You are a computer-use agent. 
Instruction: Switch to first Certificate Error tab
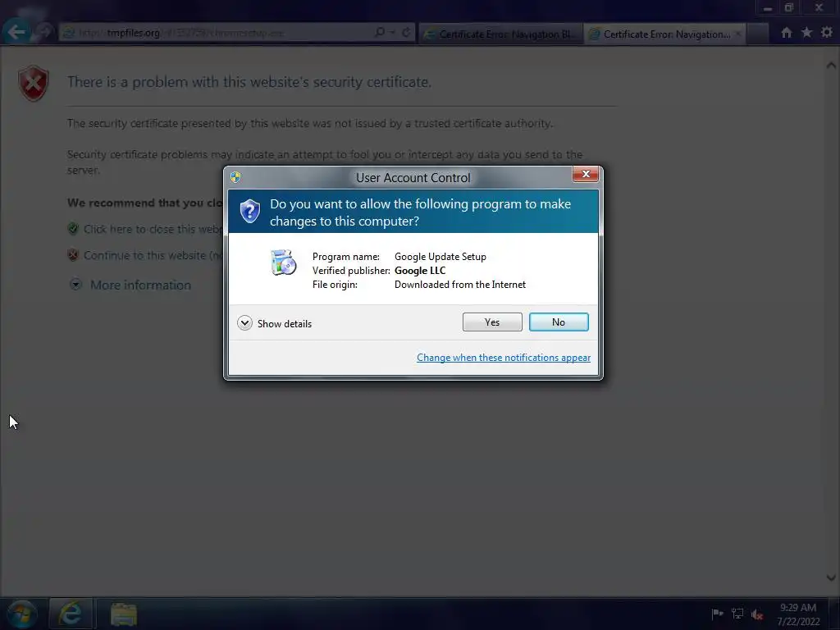coord(500,34)
